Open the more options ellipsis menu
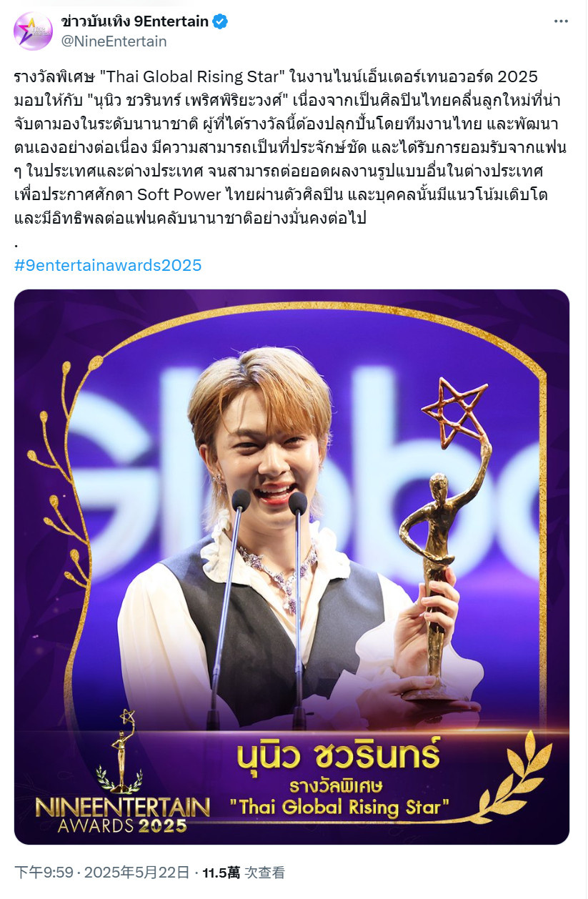 (562, 21)
